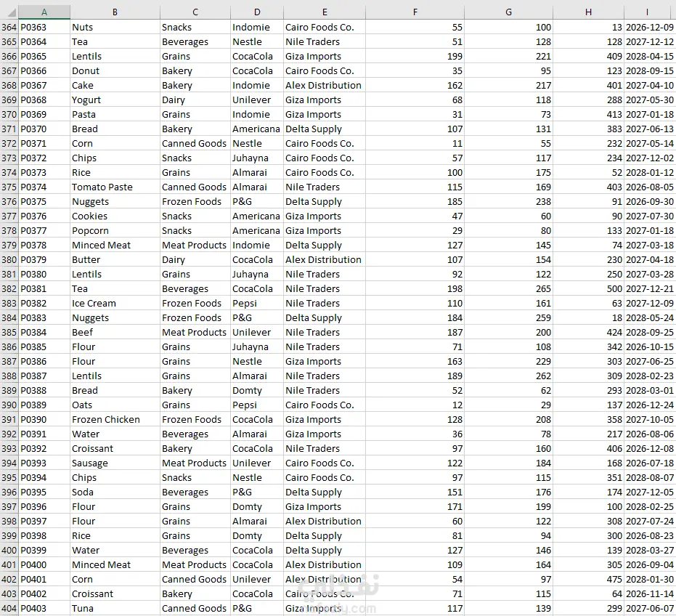Screen dimensions: 676x616
Task: Click value 29 in Oats row column G
Action: 509,405
